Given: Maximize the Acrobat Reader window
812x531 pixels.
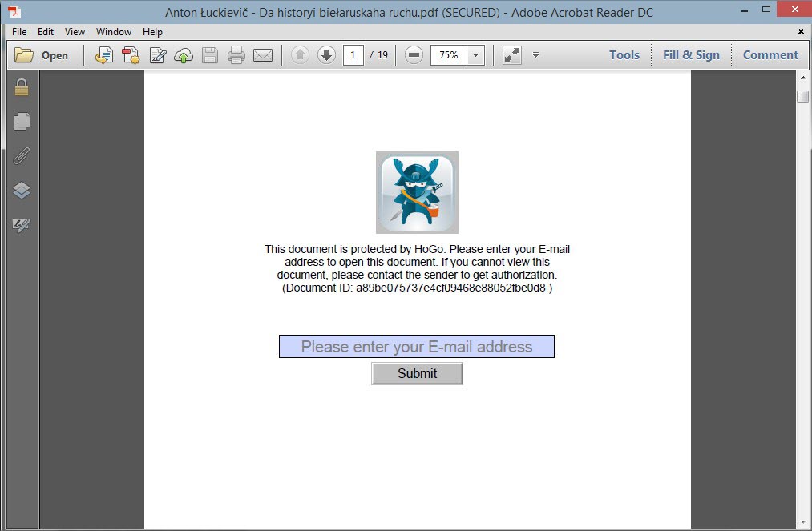Looking at the screenshot, I should tap(766, 9).
